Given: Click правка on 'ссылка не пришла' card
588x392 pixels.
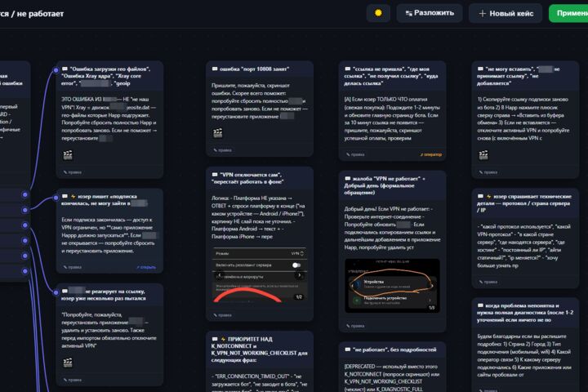Looking at the screenshot, I should pos(355,154).
